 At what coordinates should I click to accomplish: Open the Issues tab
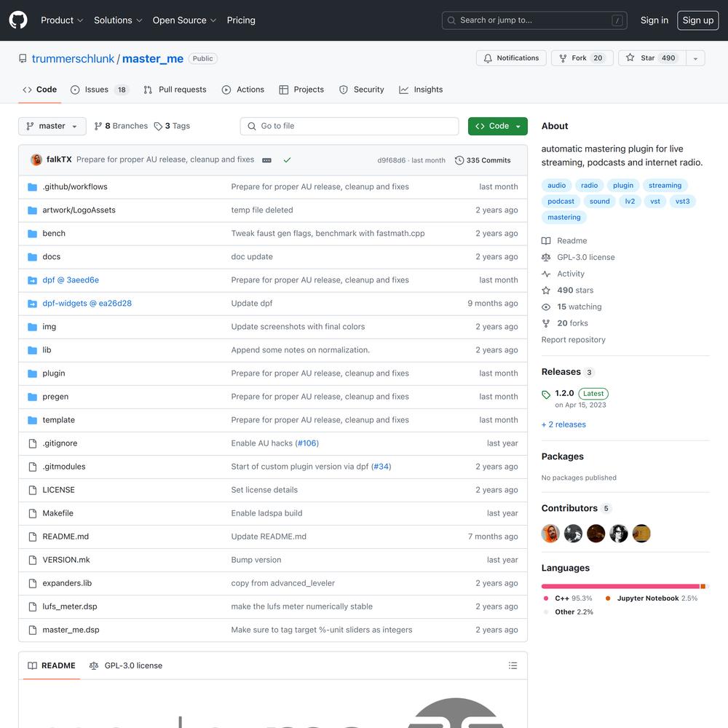(x=100, y=90)
